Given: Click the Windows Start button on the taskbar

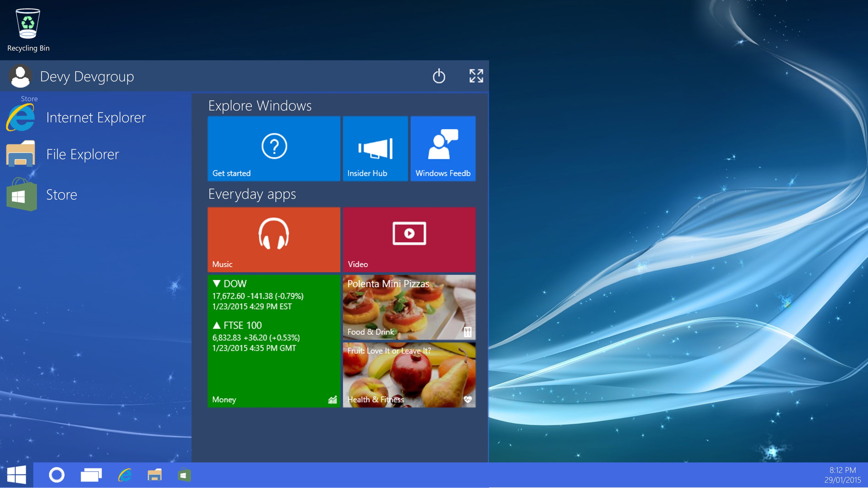Looking at the screenshot, I should point(17,475).
